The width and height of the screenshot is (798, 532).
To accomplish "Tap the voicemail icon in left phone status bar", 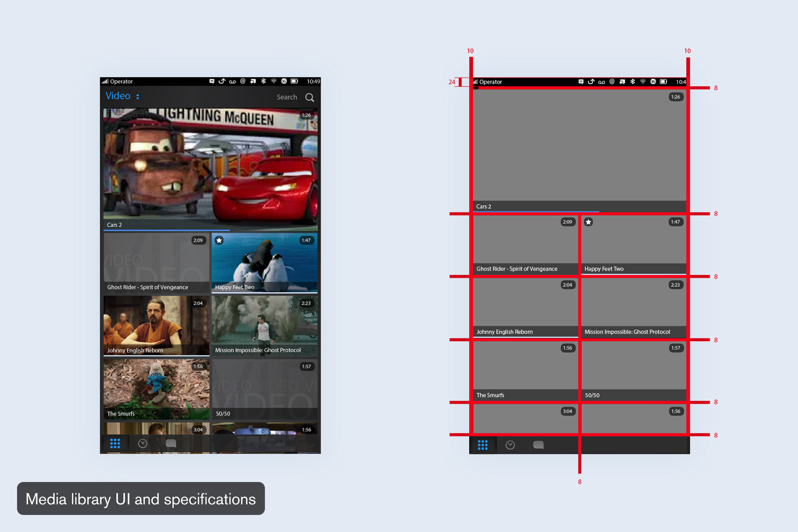I will 232,82.
